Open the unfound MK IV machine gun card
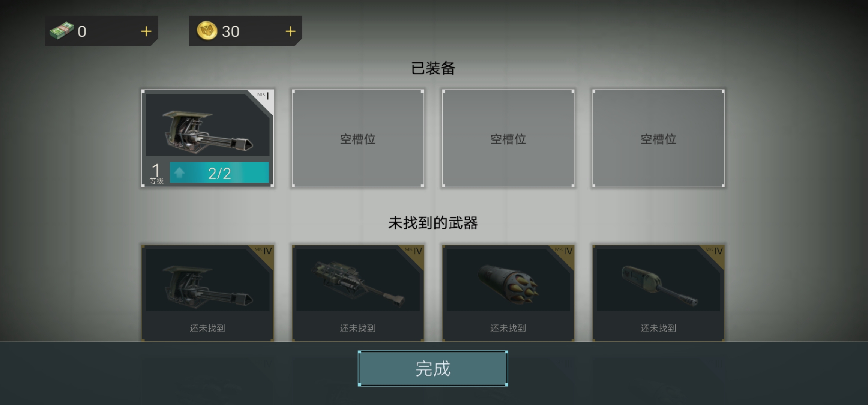The image size is (868, 405). tap(358, 293)
